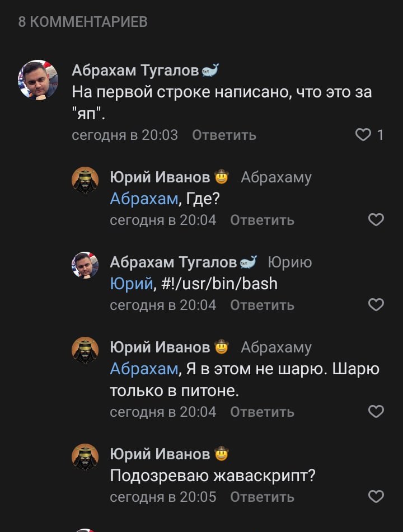This screenshot has width=403, height=532.
Task: Open Абрахам Тугалов's large profile avatar
Action: coord(38,80)
